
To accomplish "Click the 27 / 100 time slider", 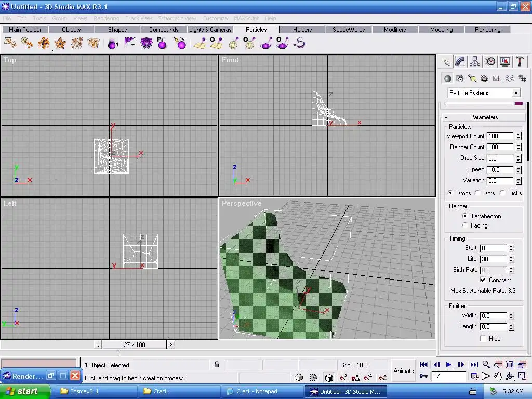I will (134, 345).
